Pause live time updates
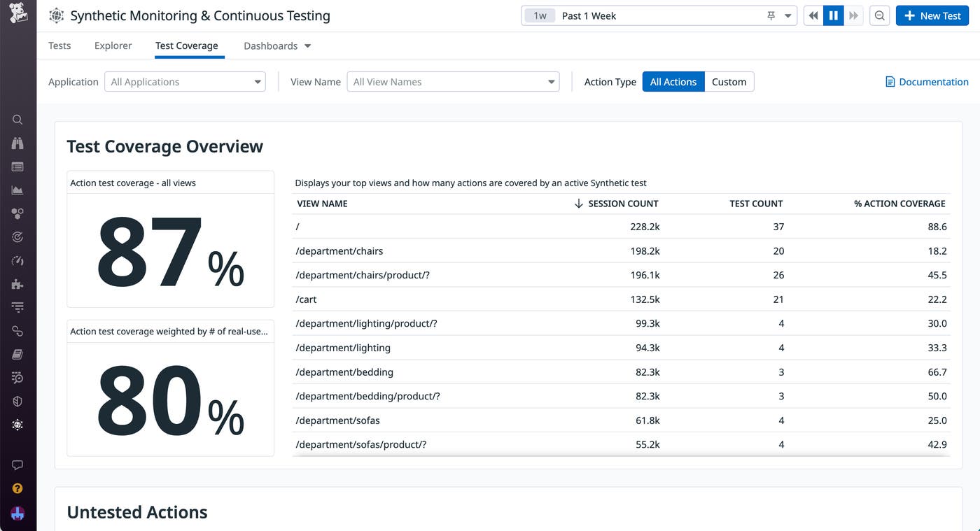 click(x=833, y=15)
